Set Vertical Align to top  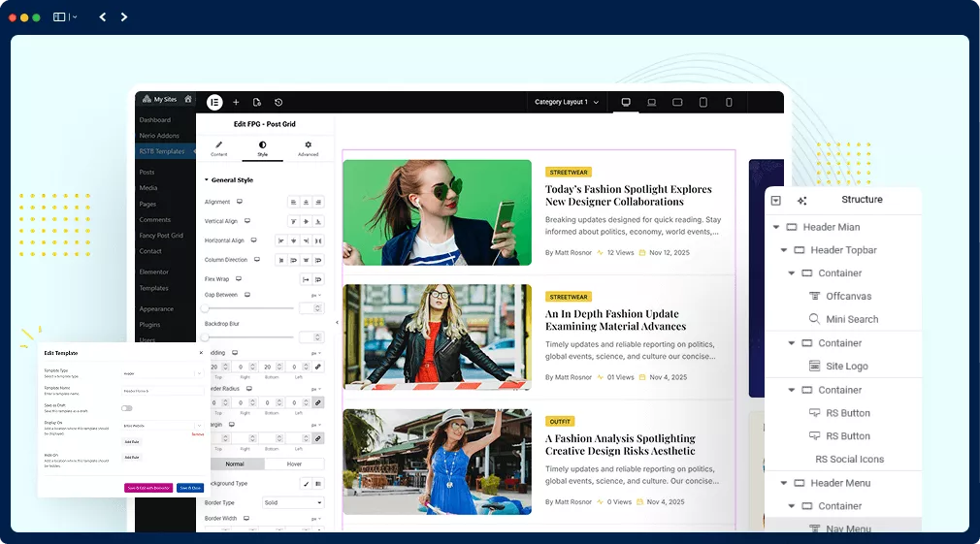[293, 222]
